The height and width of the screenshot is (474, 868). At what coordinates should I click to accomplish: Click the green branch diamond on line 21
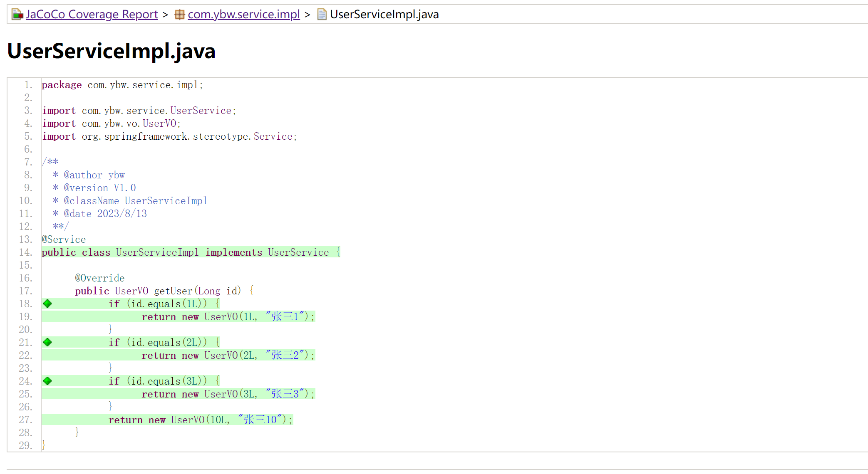click(47, 342)
